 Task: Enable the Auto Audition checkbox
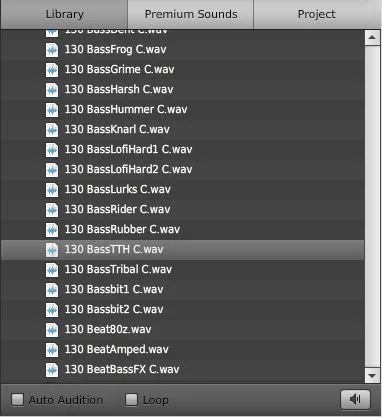pos(17,399)
